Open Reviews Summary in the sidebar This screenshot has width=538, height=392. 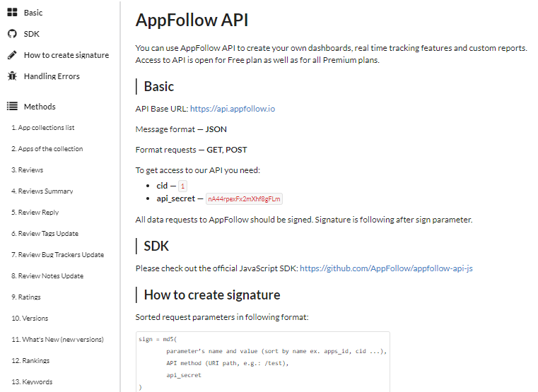coord(42,191)
